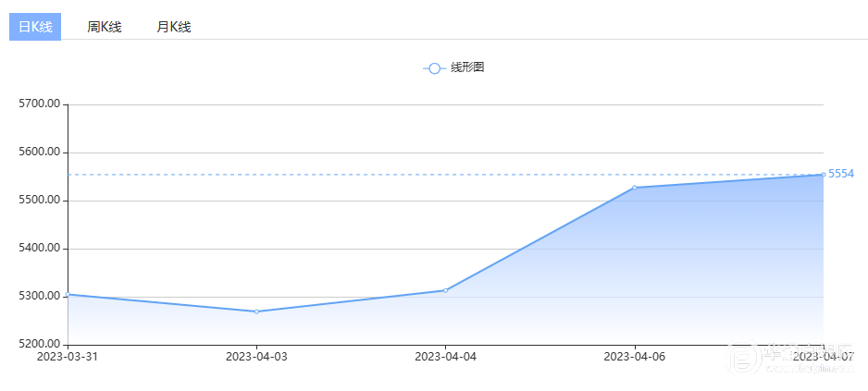Click the legend circle marker icon
Screen dimensions: 868x391
(435, 68)
